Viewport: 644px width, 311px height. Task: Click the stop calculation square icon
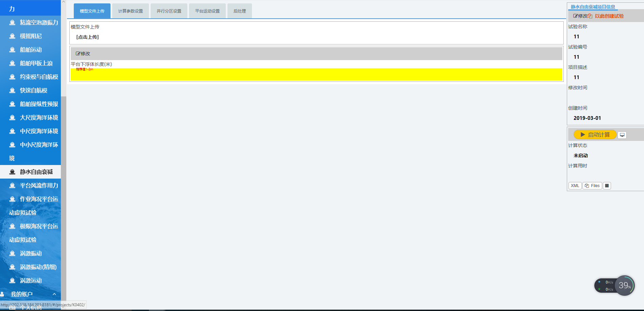pyautogui.click(x=607, y=186)
